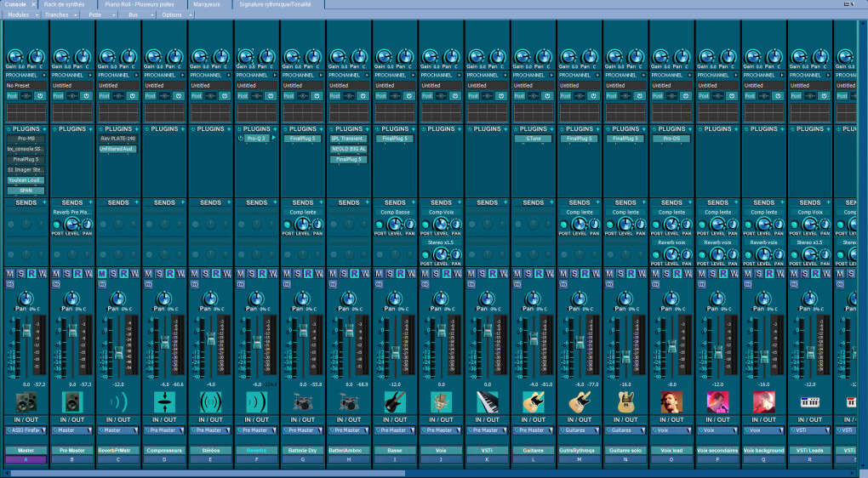The height and width of the screenshot is (478, 868).
Task: Click the horizontal scrollbar below the strips
Action: pos(208,474)
